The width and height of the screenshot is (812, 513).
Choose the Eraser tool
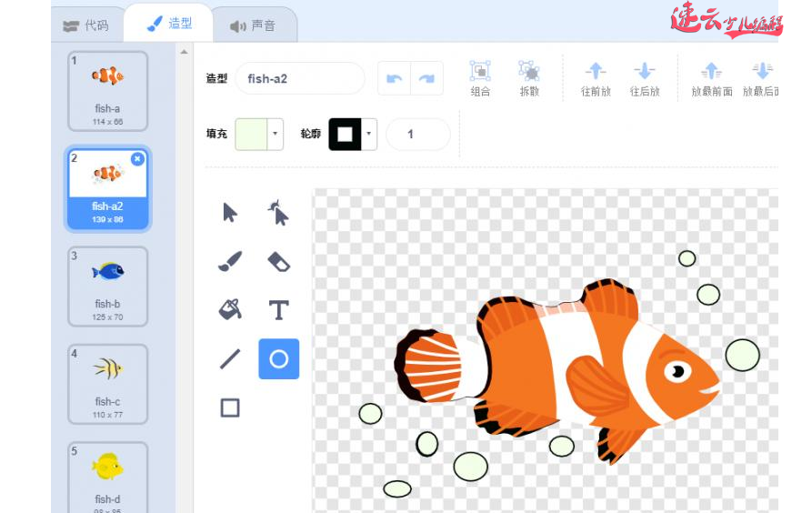tap(278, 262)
